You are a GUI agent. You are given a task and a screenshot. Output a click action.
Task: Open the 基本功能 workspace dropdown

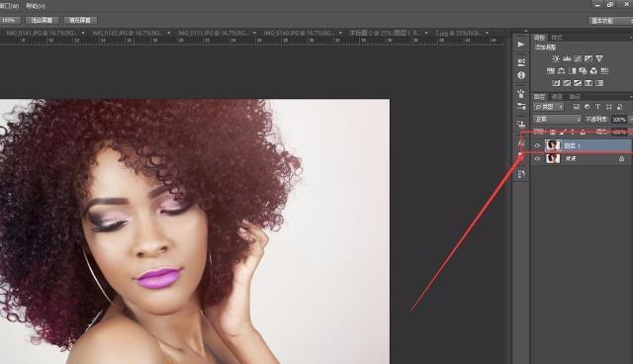point(610,21)
